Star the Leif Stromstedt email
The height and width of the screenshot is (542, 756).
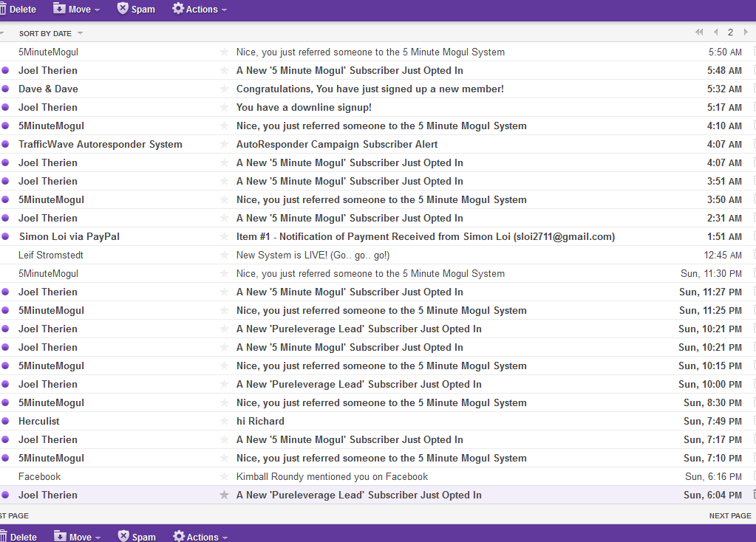(224, 255)
